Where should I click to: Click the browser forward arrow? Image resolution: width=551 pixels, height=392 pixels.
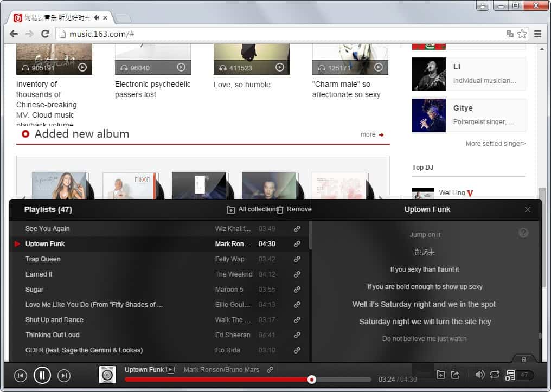(29, 34)
